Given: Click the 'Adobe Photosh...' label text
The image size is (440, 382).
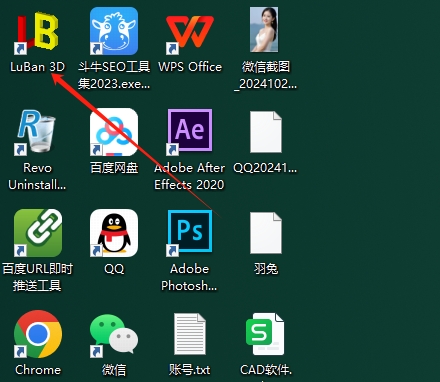Looking at the screenshot, I should point(189,277).
